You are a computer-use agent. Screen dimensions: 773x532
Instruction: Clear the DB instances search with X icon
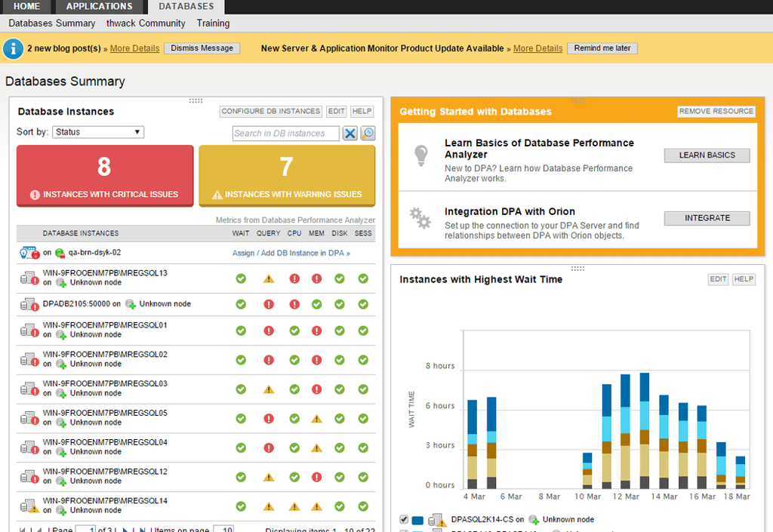click(x=350, y=134)
